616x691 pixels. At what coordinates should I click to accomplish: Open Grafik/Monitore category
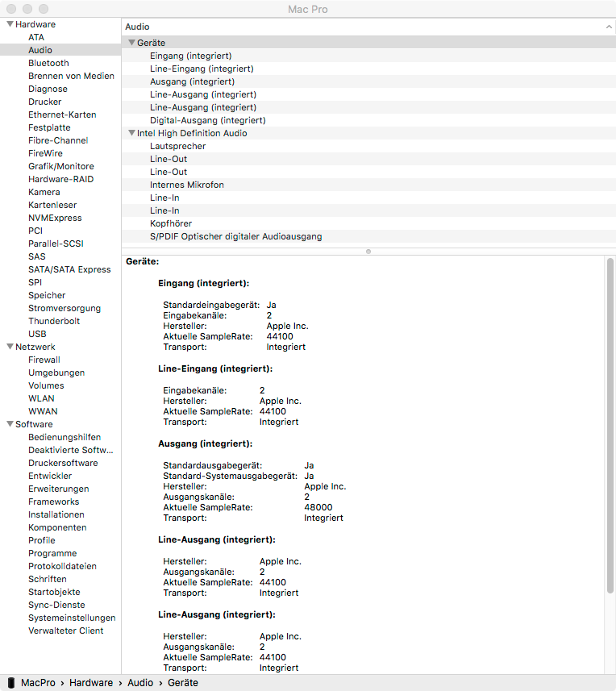click(x=60, y=166)
